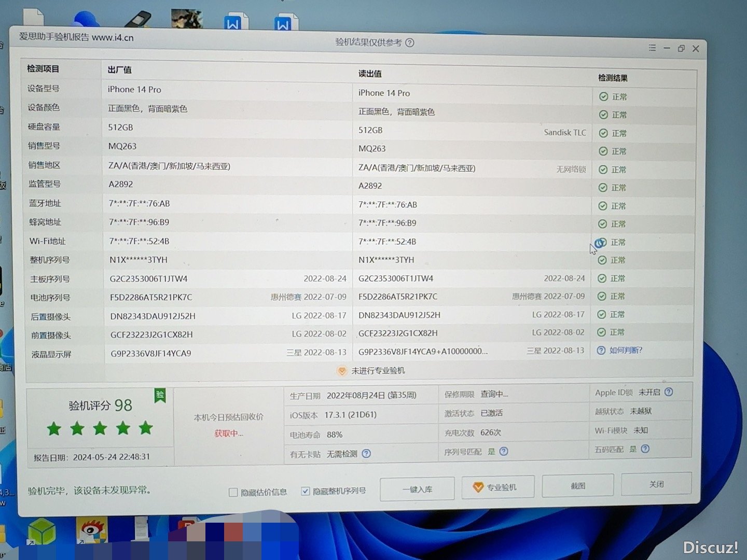Screen dimensions: 747x560
Task: Click the MQ263 read-out cell
Action: tap(372, 148)
